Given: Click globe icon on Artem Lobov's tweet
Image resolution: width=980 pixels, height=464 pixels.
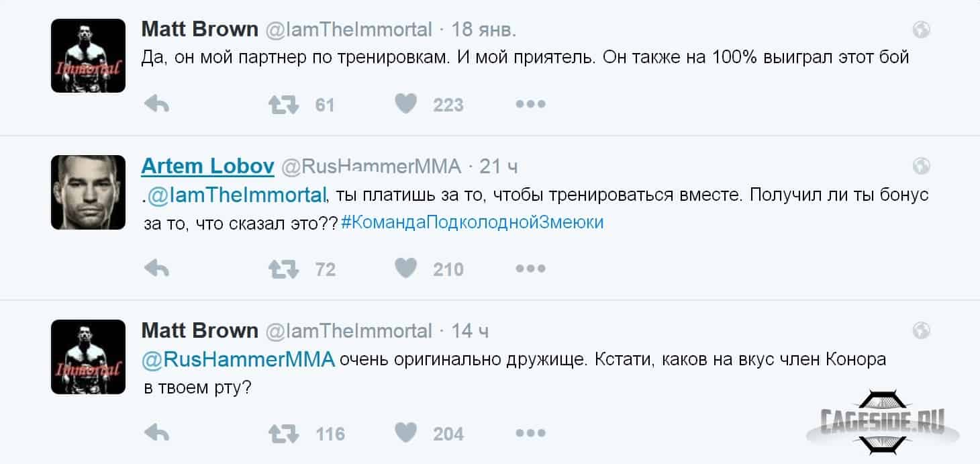Looking at the screenshot, I should 922,165.
